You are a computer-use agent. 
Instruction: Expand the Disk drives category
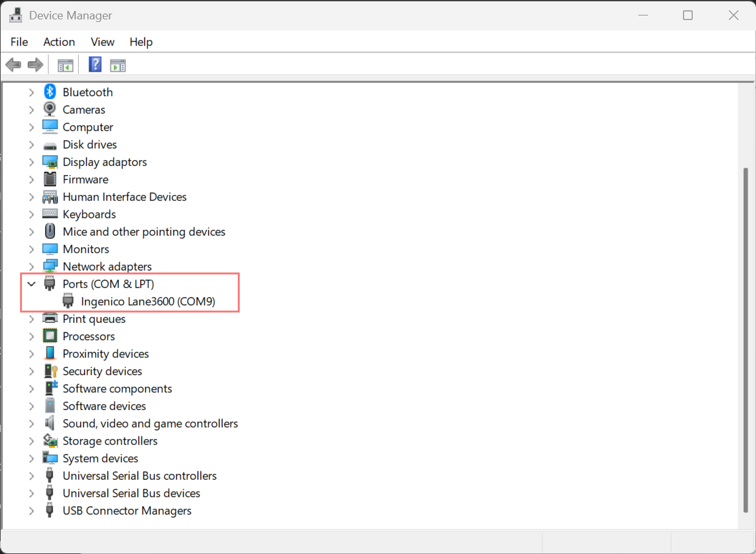coord(31,145)
